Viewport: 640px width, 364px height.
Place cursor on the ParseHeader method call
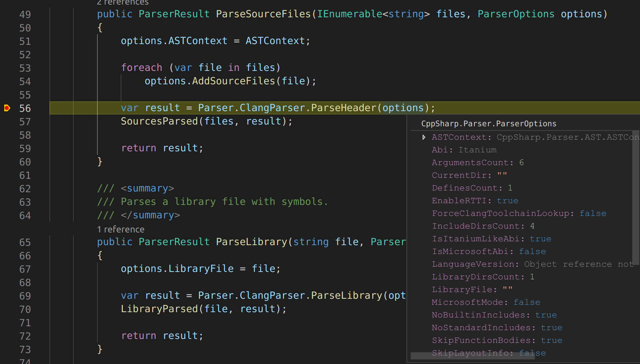point(344,108)
